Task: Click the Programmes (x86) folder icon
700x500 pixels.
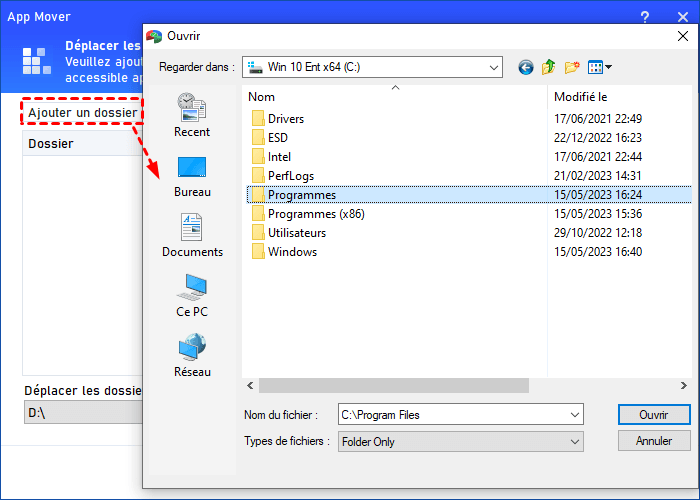Action: pyautogui.click(x=258, y=214)
